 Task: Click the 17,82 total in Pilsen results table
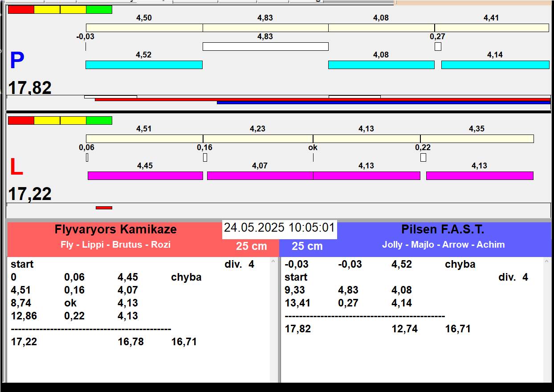pyautogui.click(x=297, y=329)
